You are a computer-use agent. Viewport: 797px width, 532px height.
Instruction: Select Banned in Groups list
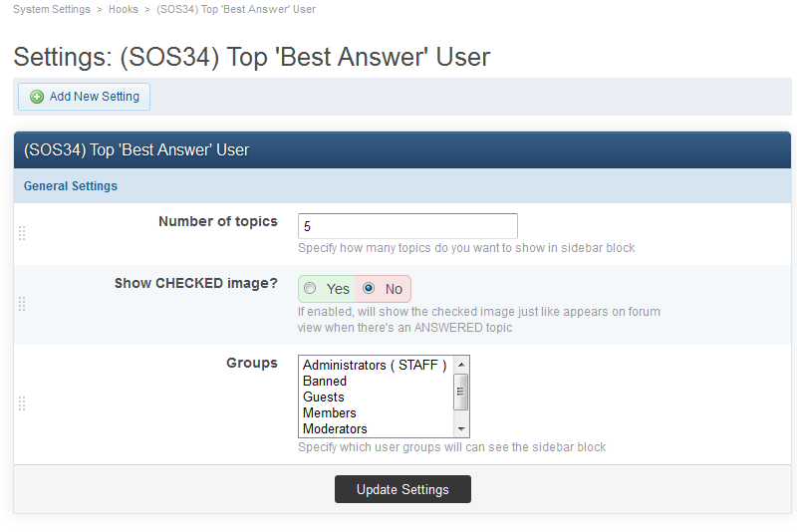(x=325, y=382)
